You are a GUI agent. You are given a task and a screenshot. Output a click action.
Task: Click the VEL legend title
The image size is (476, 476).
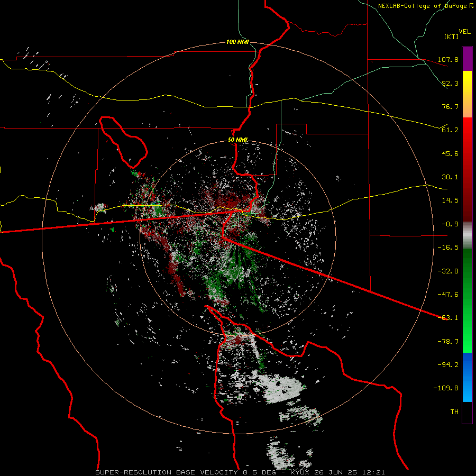pos(464,32)
